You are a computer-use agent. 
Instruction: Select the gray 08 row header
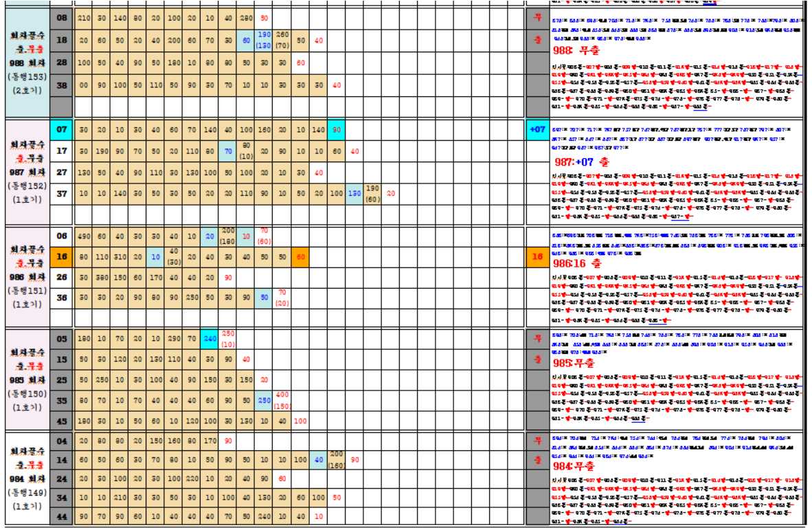click(x=62, y=17)
